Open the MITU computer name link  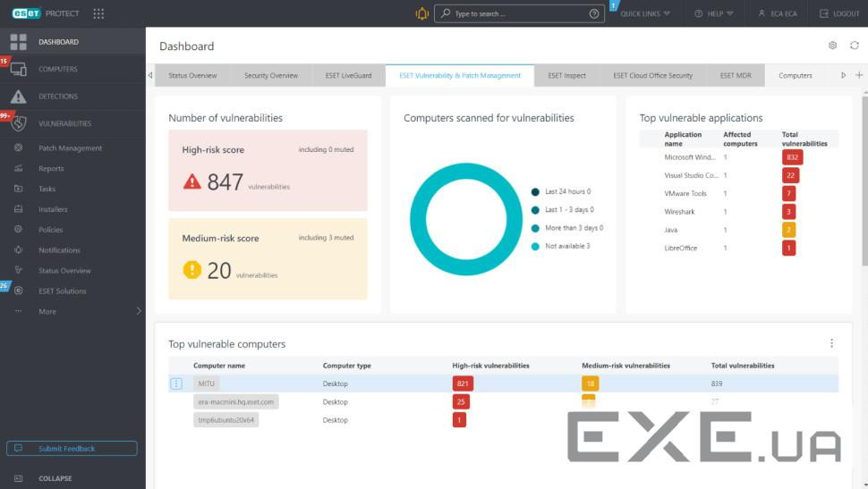pos(206,384)
